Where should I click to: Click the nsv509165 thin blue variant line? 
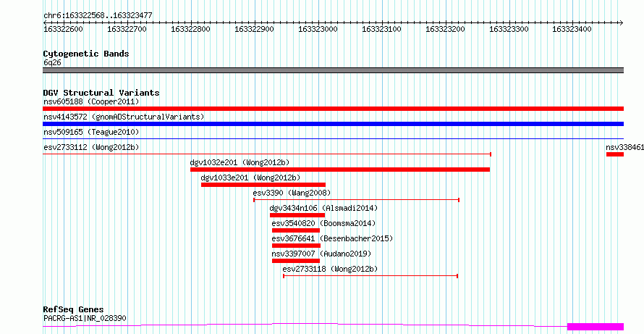[x=333, y=139]
